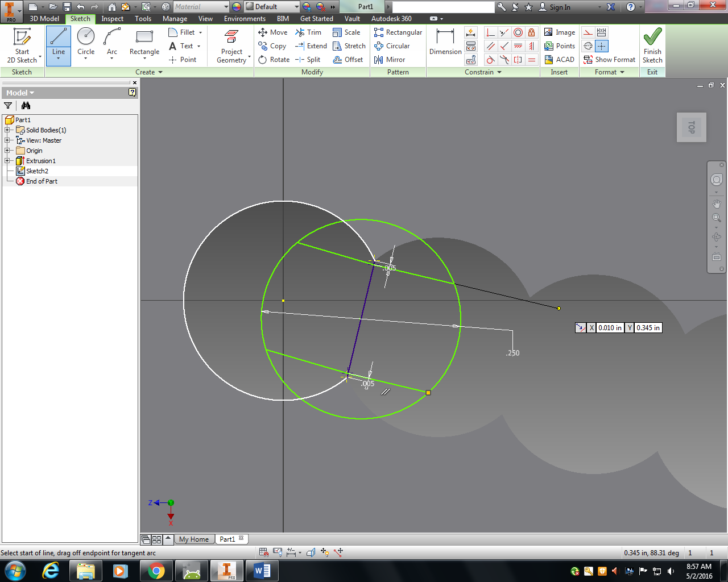Viewport: 728px width, 582px height.
Task: Open the 3D Model ribbon tab
Action: pos(44,19)
